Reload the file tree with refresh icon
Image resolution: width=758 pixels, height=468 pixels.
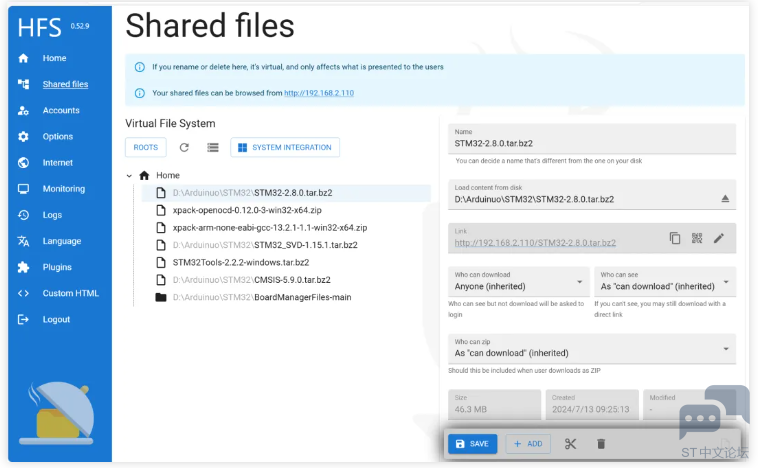point(184,147)
